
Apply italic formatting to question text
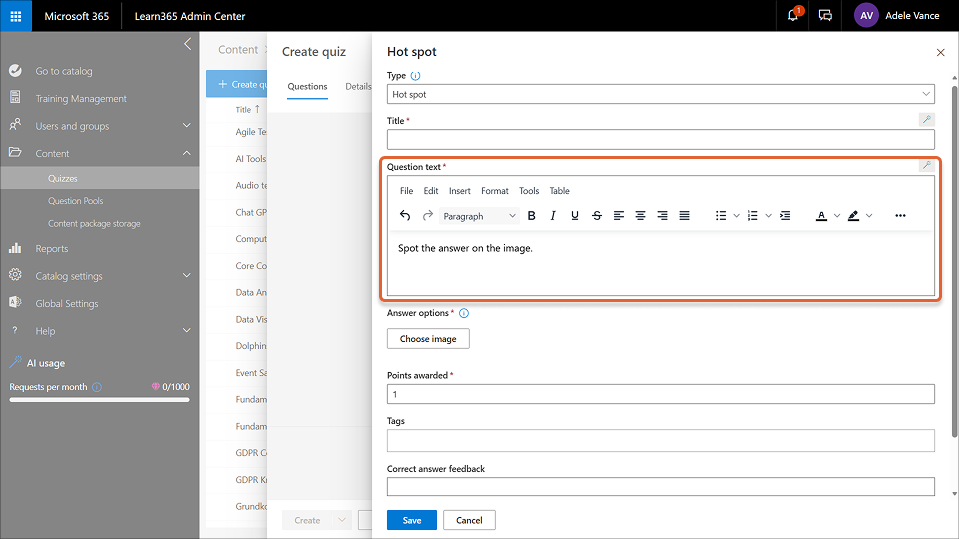tap(553, 216)
